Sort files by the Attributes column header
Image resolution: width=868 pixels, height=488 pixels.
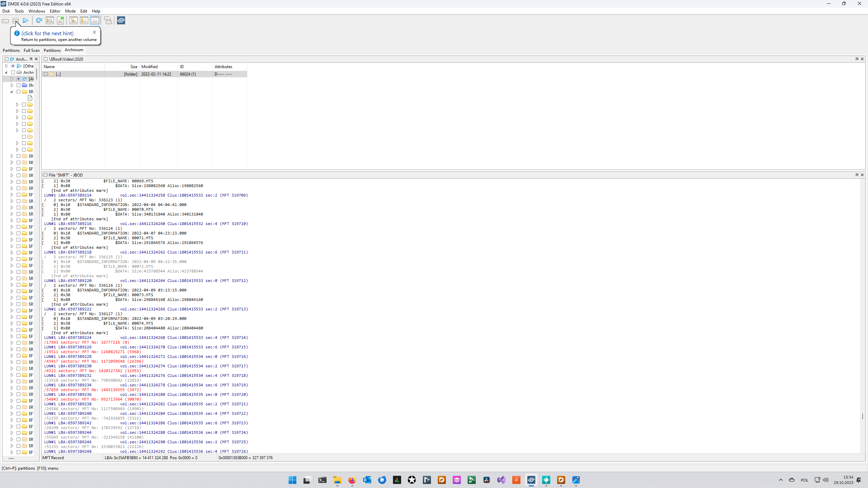coord(230,66)
